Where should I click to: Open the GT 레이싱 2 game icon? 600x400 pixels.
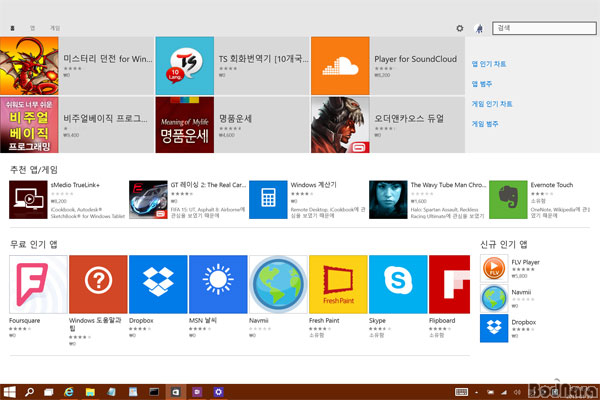[148, 199]
